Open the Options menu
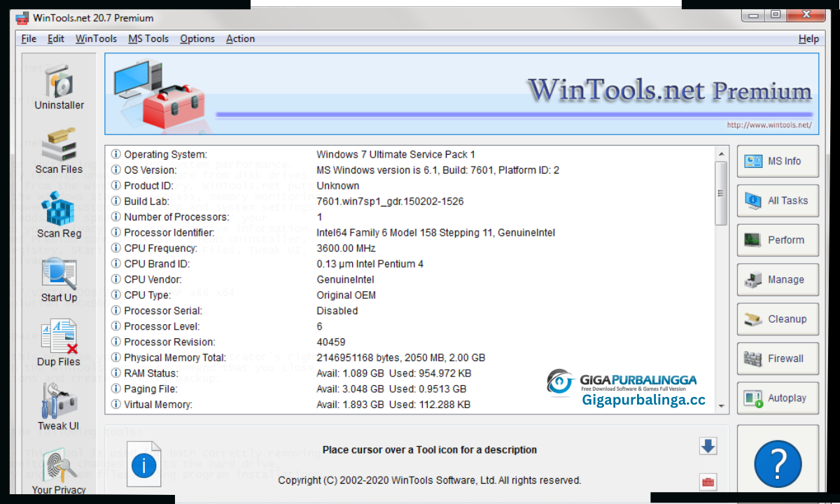The width and height of the screenshot is (840, 504). [x=197, y=38]
